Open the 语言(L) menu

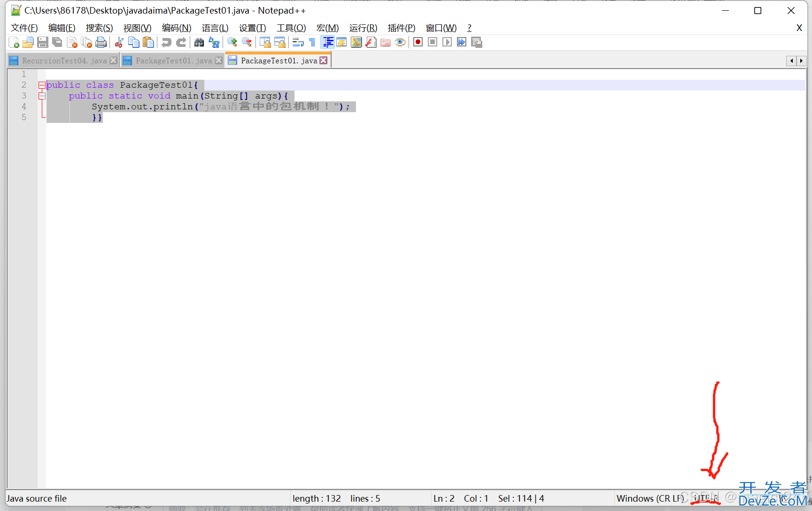tap(215, 28)
